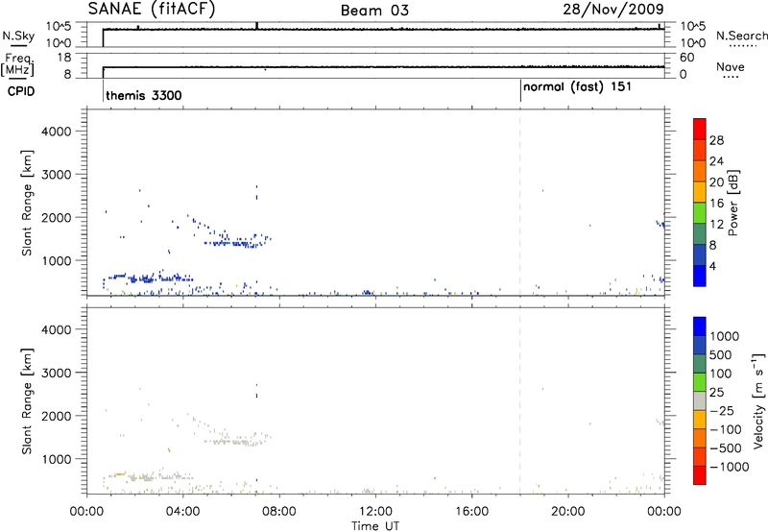Click the '18' tick on the Freq axis
The height and width of the screenshot is (532, 768).
pos(63,58)
